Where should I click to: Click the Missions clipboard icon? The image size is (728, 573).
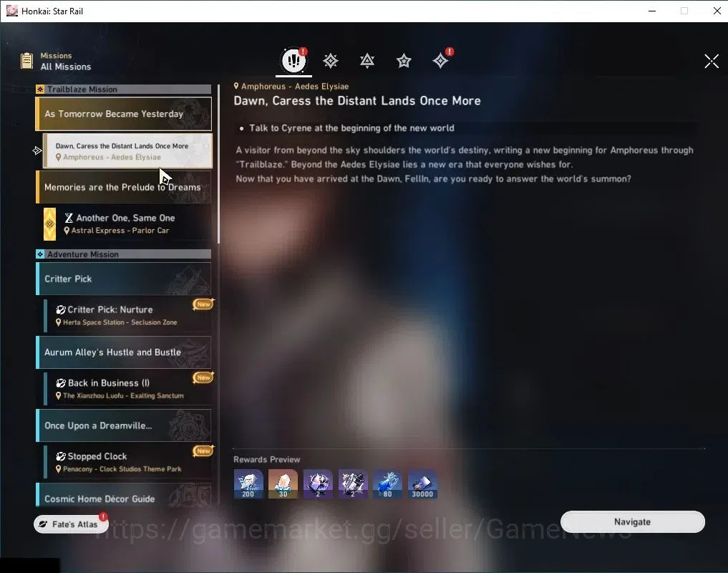27,61
